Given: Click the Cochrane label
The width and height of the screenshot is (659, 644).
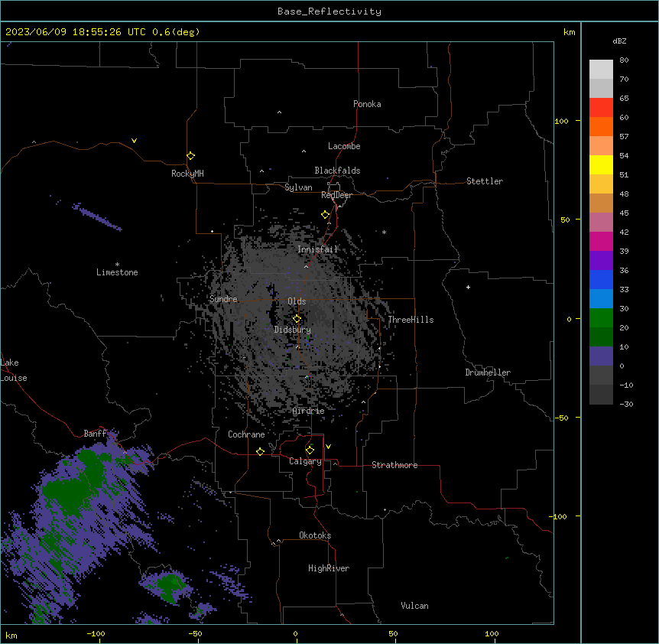Looking at the screenshot, I should [246, 434].
